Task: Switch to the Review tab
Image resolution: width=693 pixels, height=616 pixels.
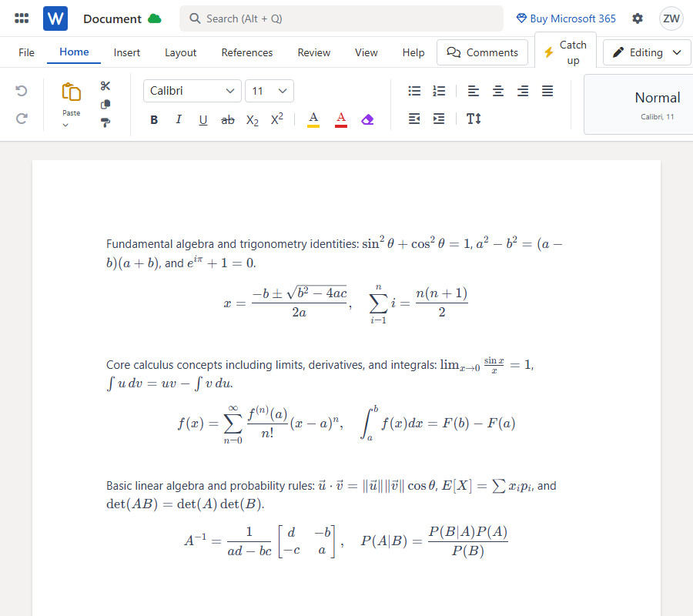Action: click(314, 52)
